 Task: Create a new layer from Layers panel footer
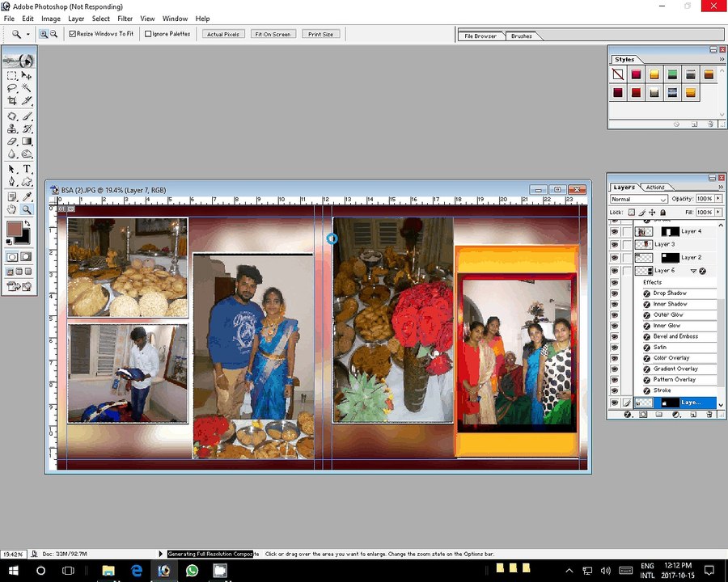point(693,415)
